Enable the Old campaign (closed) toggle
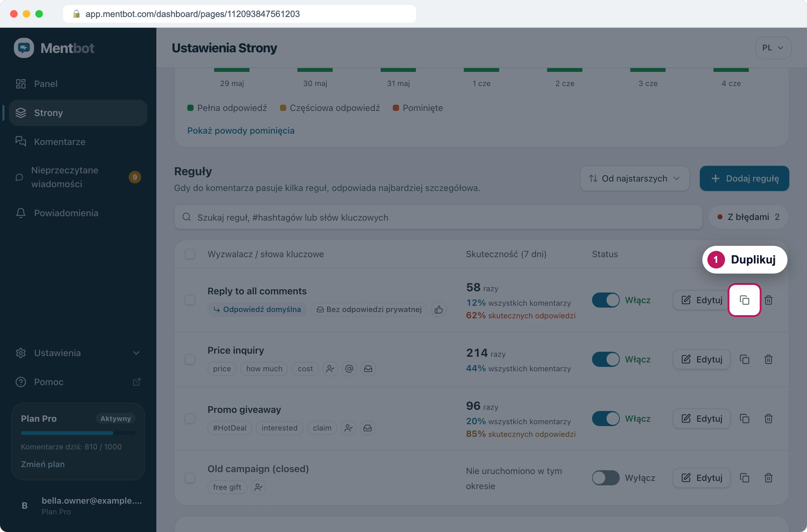807x532 pixels. tap(606, 478)
